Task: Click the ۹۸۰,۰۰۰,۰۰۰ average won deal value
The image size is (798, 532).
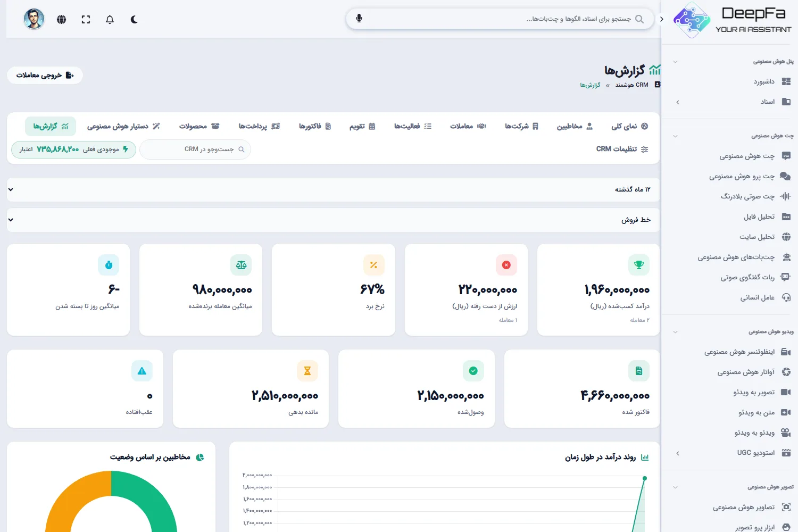Action: point(222,290)
